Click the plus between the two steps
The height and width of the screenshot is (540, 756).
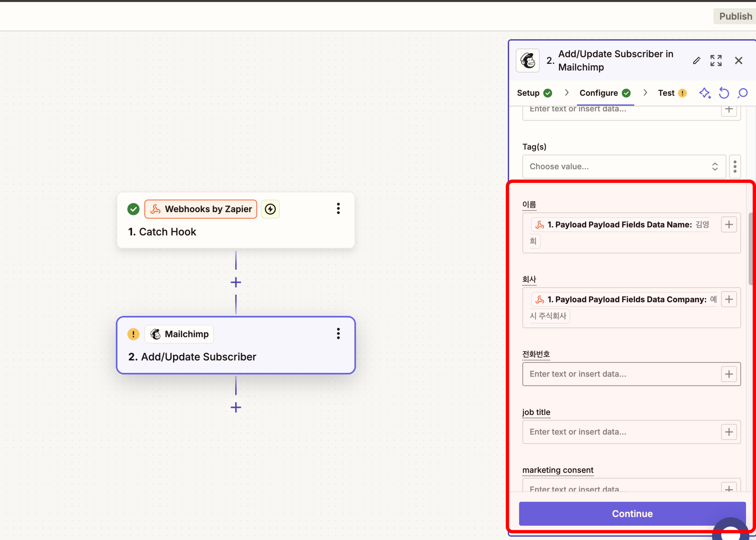click(x=236, y=282)
